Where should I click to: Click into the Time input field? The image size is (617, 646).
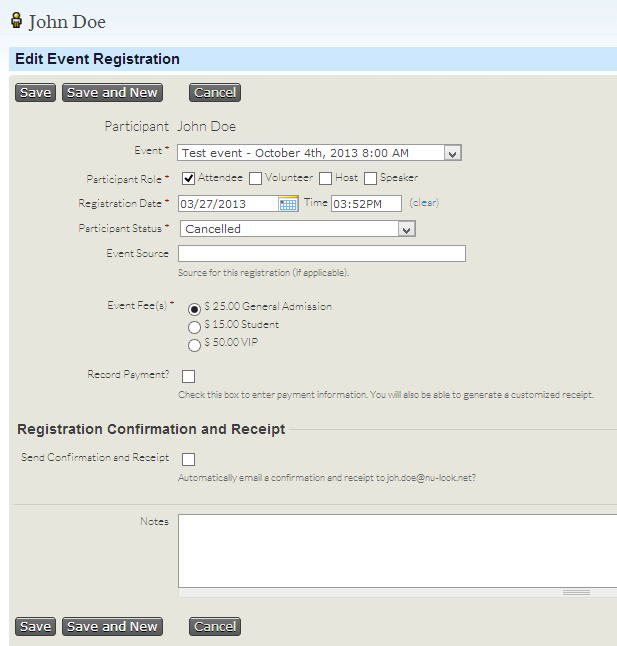pyautogui.click(x=366, y=204)
